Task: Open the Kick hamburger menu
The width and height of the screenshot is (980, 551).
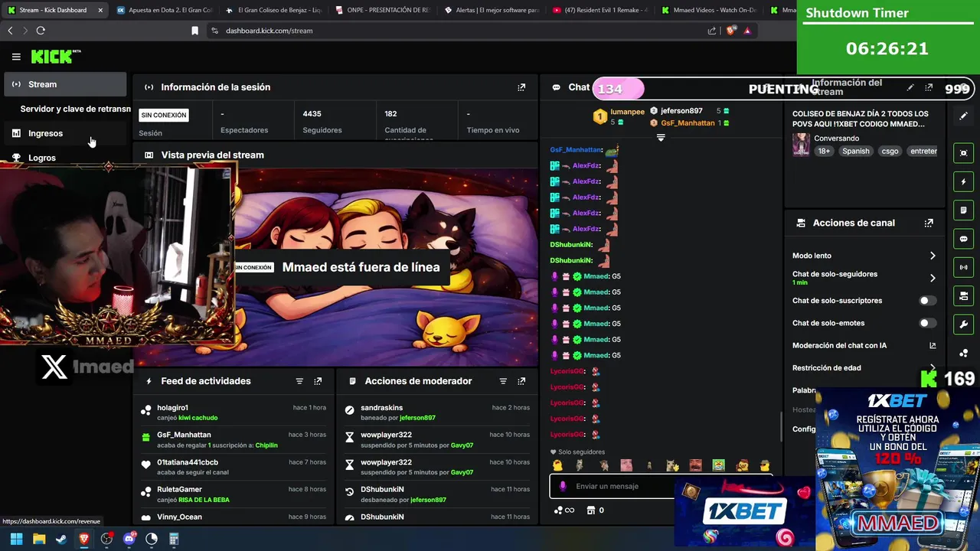Action: (x=16, y=57)
